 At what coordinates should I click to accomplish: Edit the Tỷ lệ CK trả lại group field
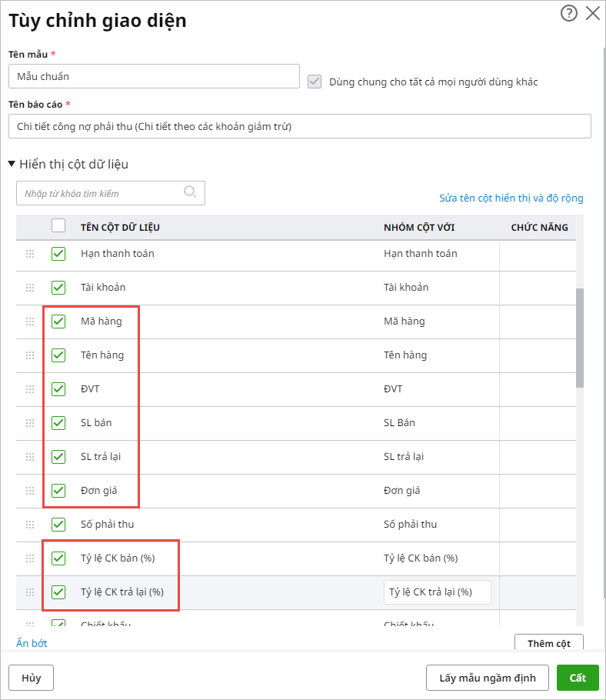tap(437, 592)
